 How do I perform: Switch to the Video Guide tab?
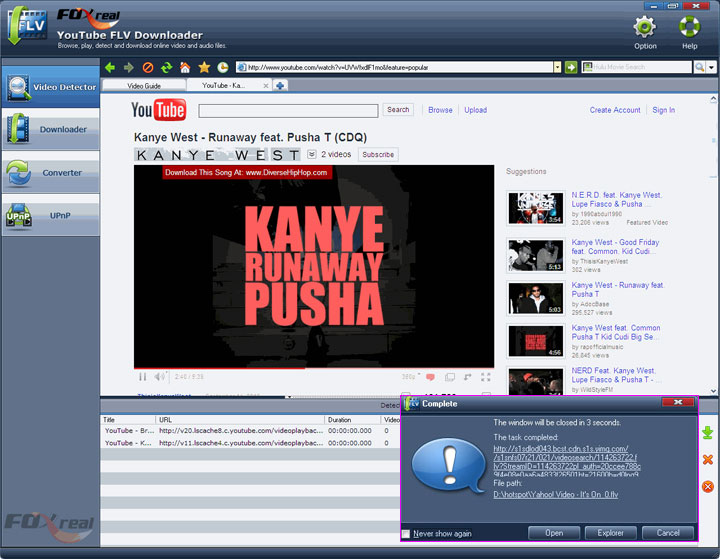point(144,86)
